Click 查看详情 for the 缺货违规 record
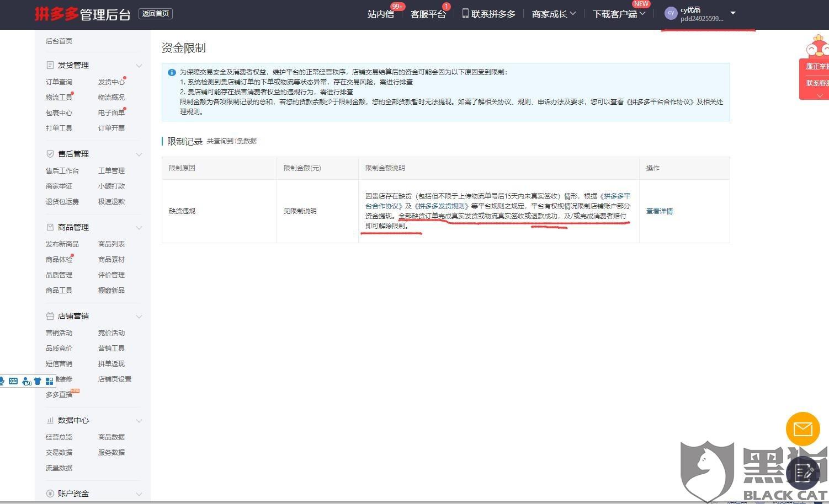The image size is (829, 504). click(x=660, y=211)
